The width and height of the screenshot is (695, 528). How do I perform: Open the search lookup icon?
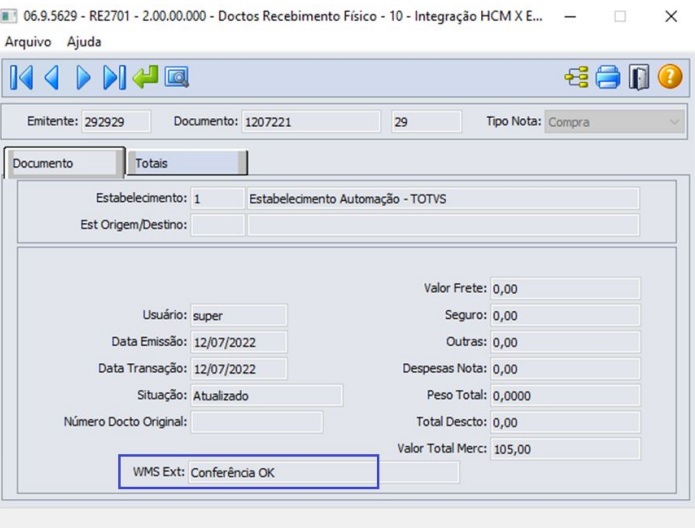[x=177, y=77]
